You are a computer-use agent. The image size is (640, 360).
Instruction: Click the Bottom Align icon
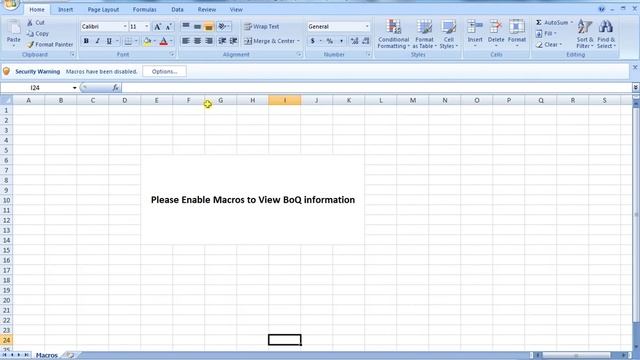point(209,27)
